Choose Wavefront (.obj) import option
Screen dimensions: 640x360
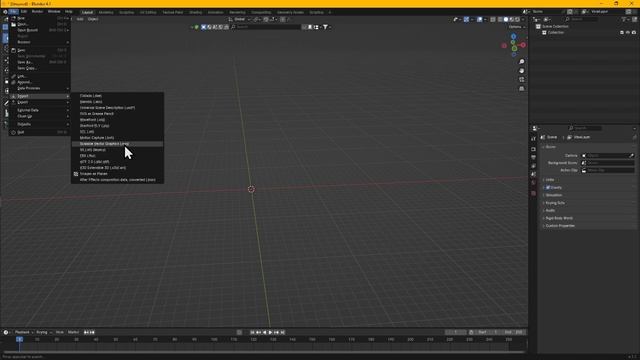(118, 120)
